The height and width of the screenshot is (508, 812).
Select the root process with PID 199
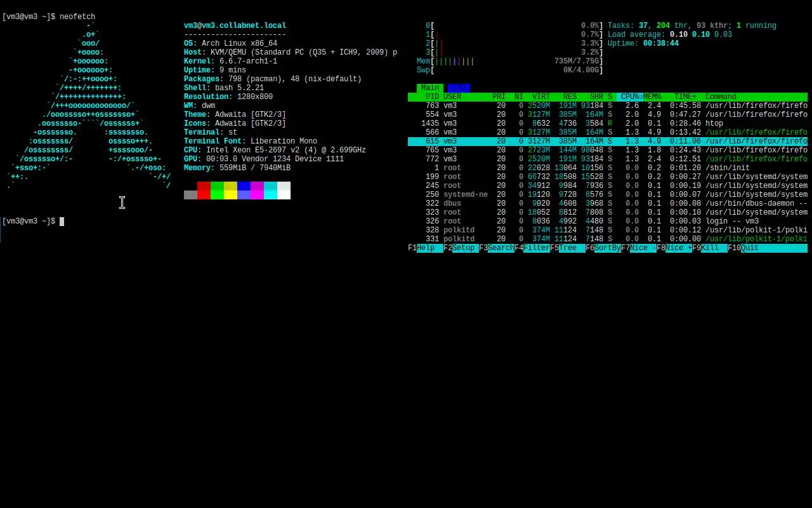click(608, 177)
